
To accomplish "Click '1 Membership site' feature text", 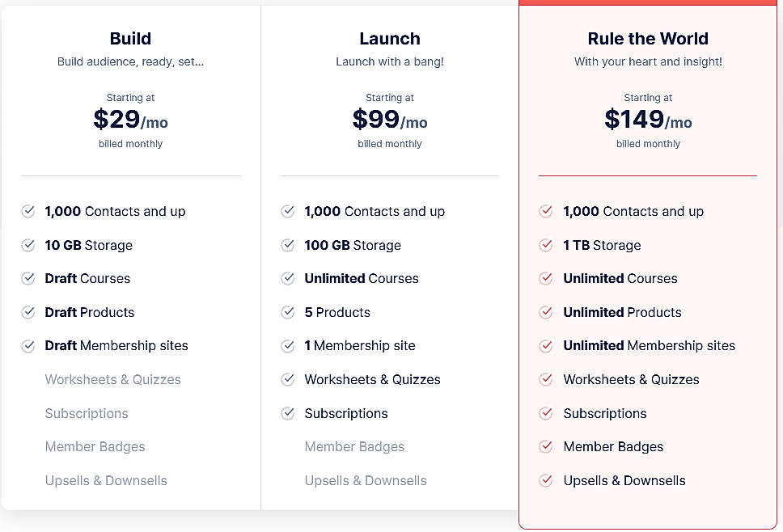I will 360,345.
